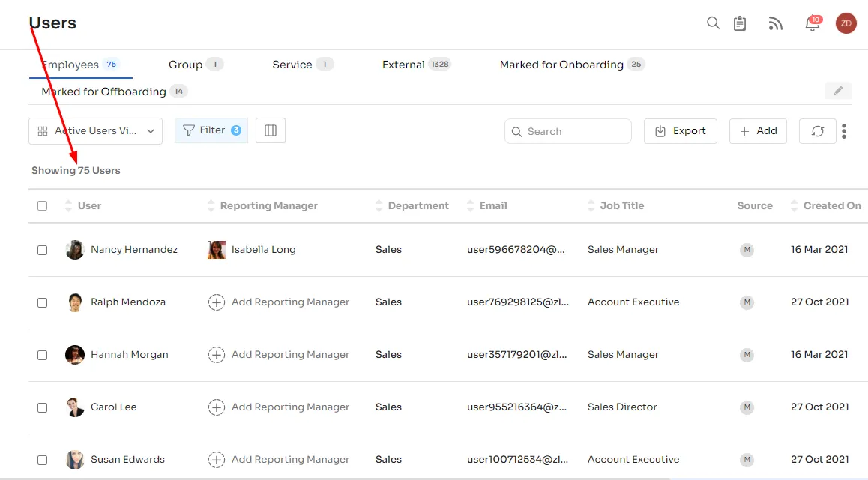Select the Carol Lee row checkbox
Screen dimensions: 868x480
43,408
